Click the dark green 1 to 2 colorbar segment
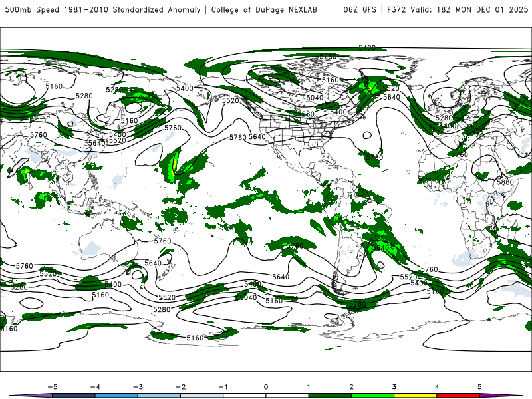The image size is (532, 399). point(330,396)
